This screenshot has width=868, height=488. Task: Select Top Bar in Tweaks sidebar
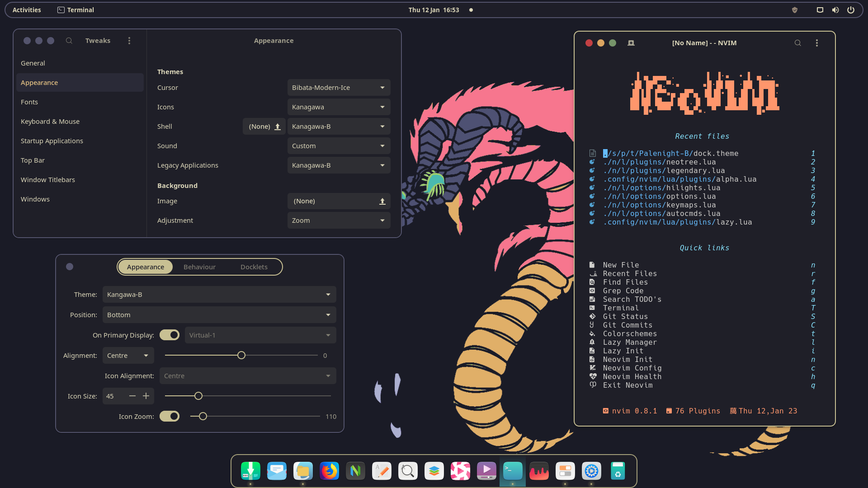click(80, 160)
